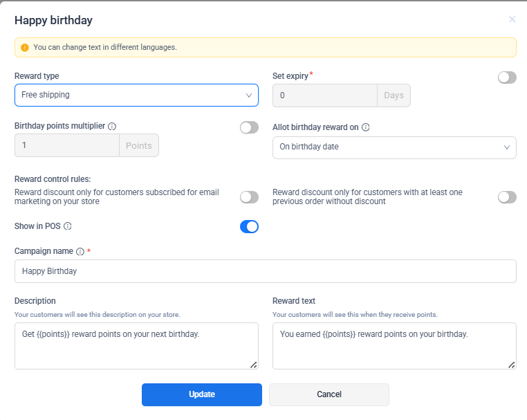Click resize handle of Reward text area
Image resolution: width=527 pixels, height=420 pixels.
tap(511, 365)
